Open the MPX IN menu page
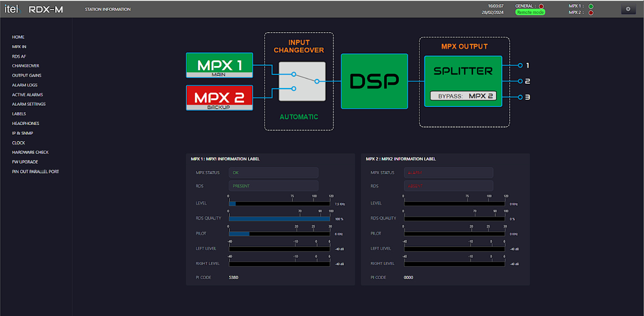The image size is (644, 316). (19, 47)
